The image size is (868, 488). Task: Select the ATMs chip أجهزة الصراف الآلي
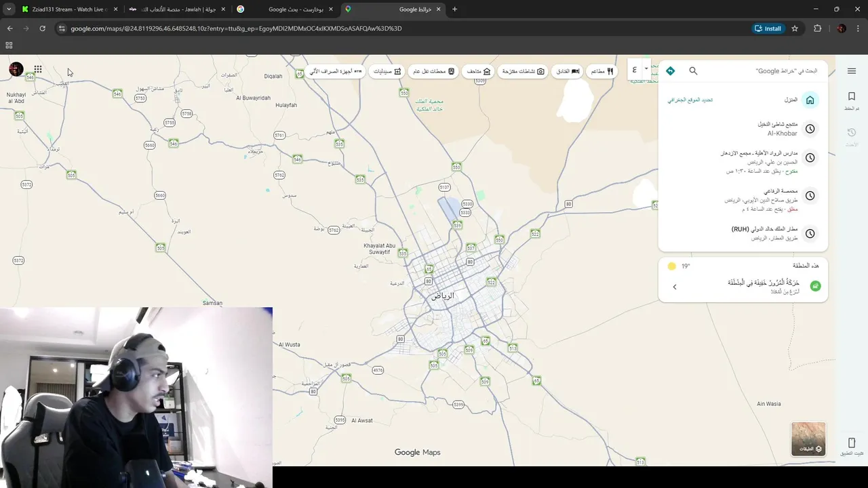[336, 71]
